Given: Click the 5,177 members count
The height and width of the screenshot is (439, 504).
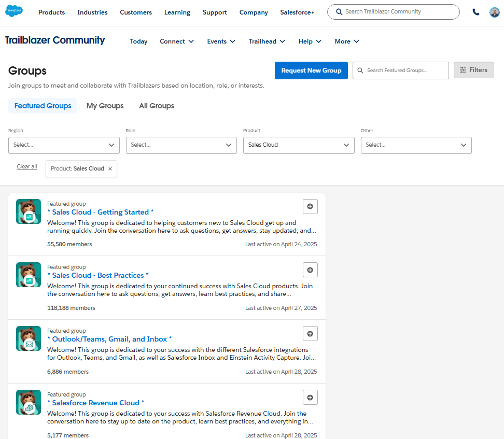Looking at the screenshot, I should 68,435.
